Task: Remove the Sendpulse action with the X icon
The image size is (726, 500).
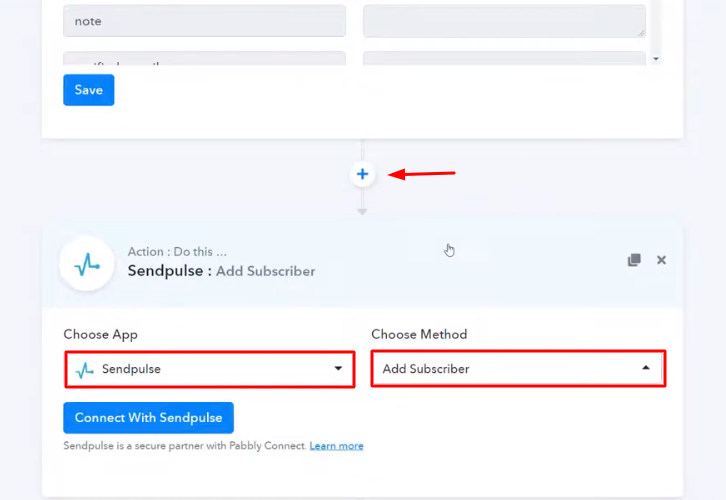Action: coord(661,260)
